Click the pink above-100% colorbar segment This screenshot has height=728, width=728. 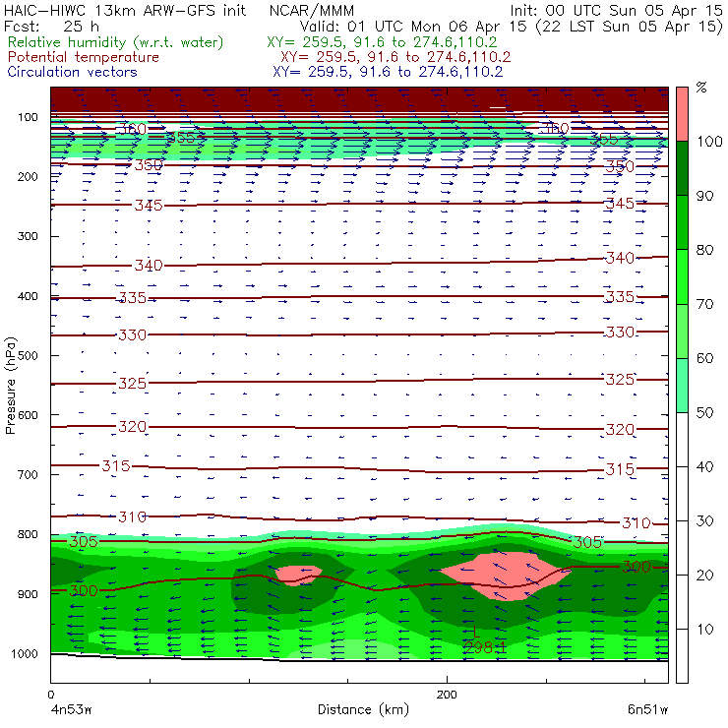[x=682, y=114]
